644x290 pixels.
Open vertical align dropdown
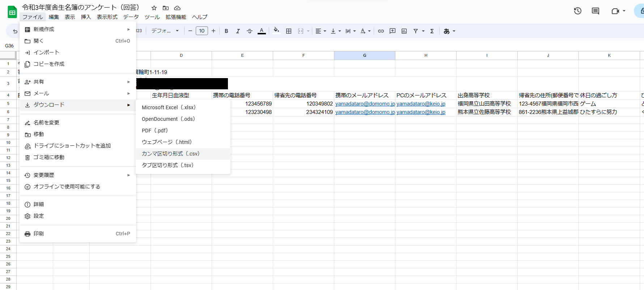336,31
